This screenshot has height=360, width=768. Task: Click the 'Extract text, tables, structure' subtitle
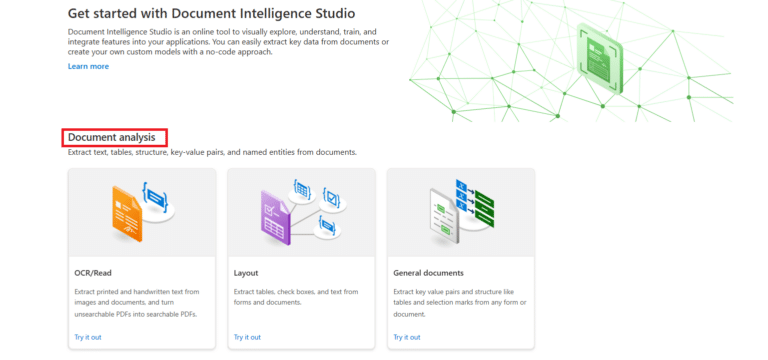tap(212, 152)
